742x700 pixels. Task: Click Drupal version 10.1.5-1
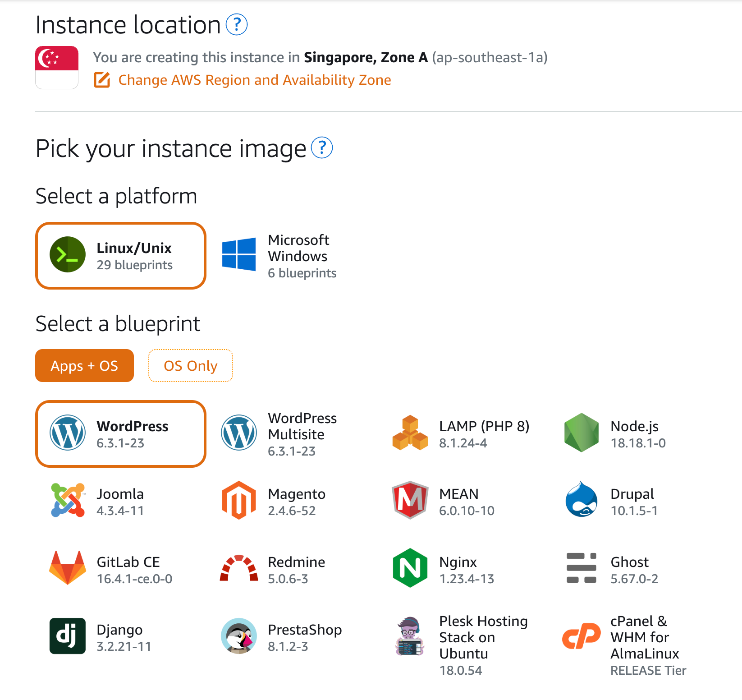coord(634,511)
